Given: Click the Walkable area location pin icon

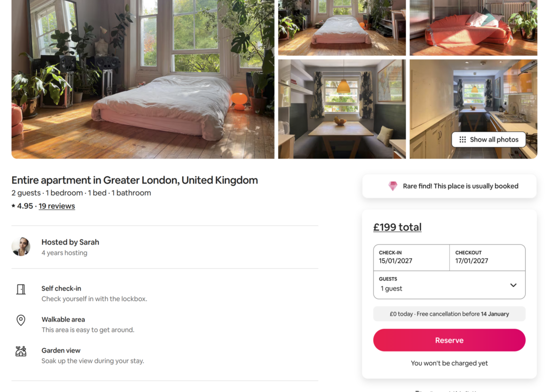Looking at the screenshot, I should coord(21,320).
